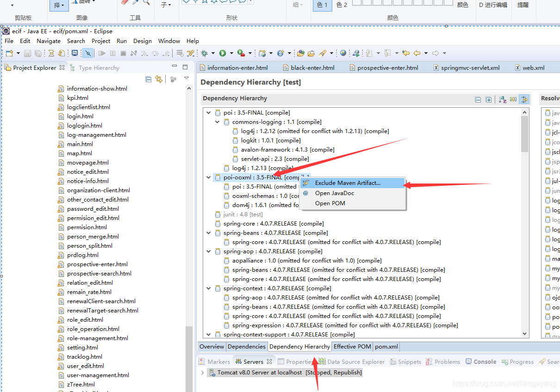This screenshot has height=392, width=560.
Task: Open the springmvc-servlet.xml editor tab
Action: (x=467, y=67)
